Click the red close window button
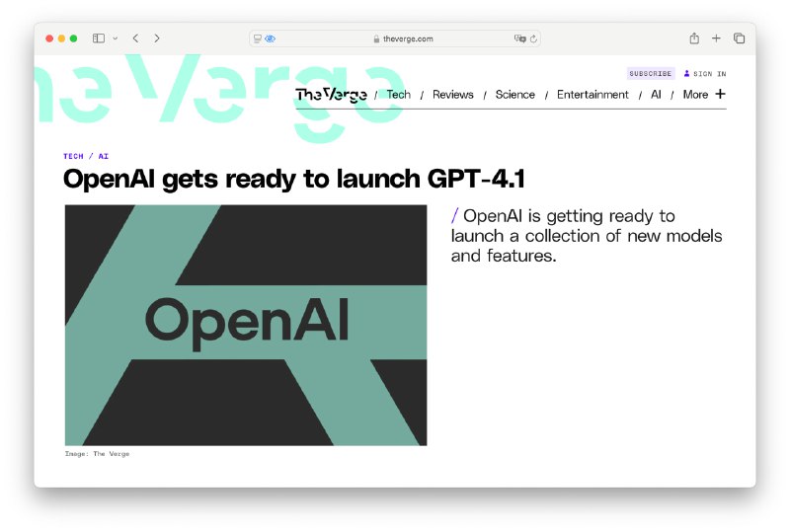Viewport: 790px width, 532px height. click(49, 38)
